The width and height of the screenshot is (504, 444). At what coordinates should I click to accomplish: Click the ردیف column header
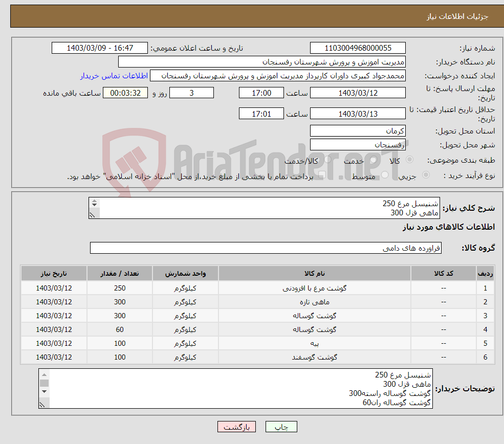485,273
